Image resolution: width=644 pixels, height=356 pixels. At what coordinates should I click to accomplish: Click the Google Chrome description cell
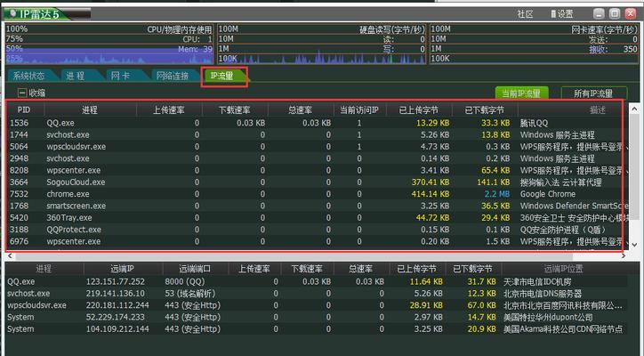pos(548,194)
